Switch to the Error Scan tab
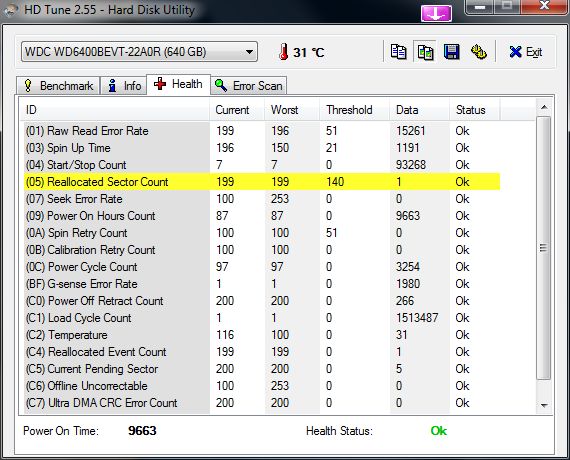 click(x=249, y=86)
